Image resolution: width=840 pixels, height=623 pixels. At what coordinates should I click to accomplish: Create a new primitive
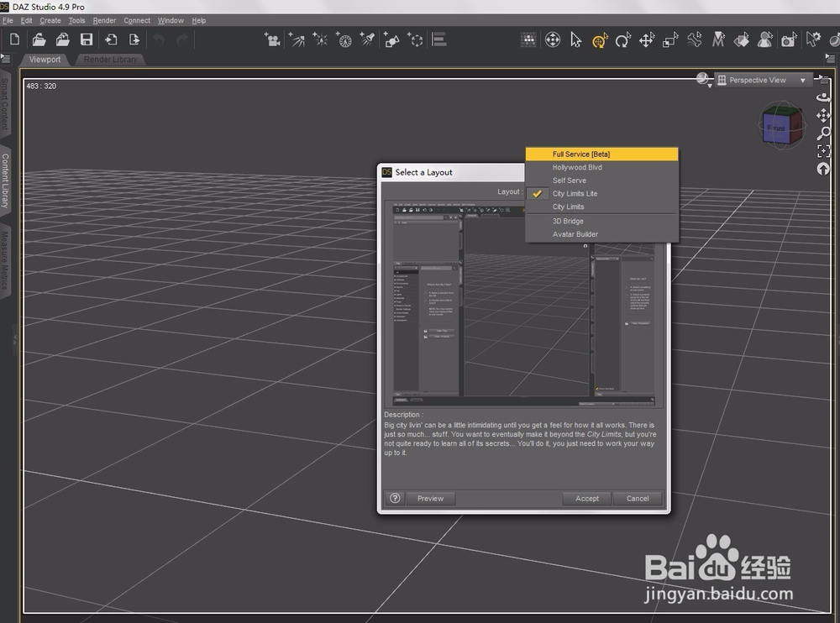(391, 39)
